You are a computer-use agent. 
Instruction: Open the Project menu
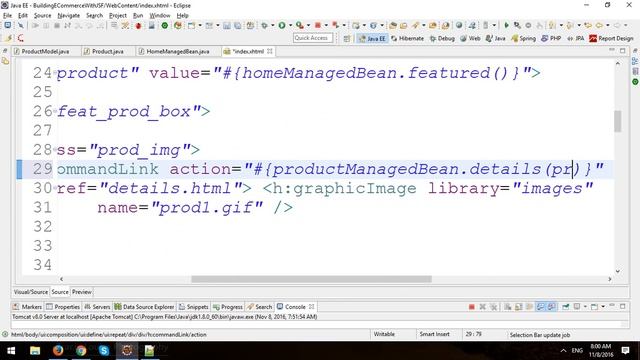[118, 16]
